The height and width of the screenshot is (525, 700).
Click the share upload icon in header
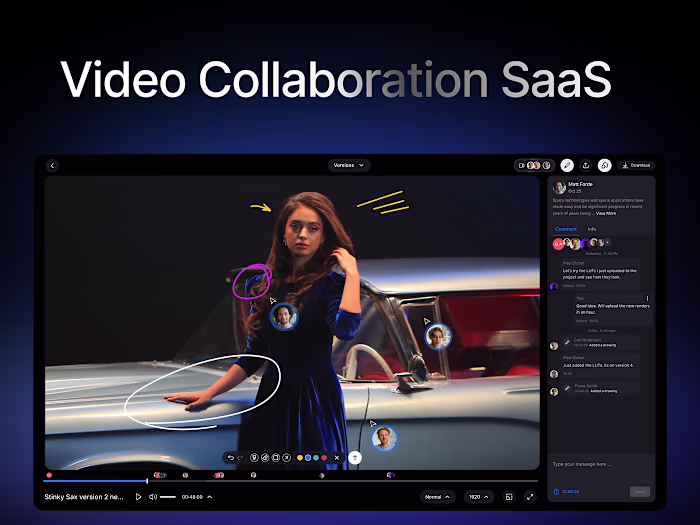586,166
